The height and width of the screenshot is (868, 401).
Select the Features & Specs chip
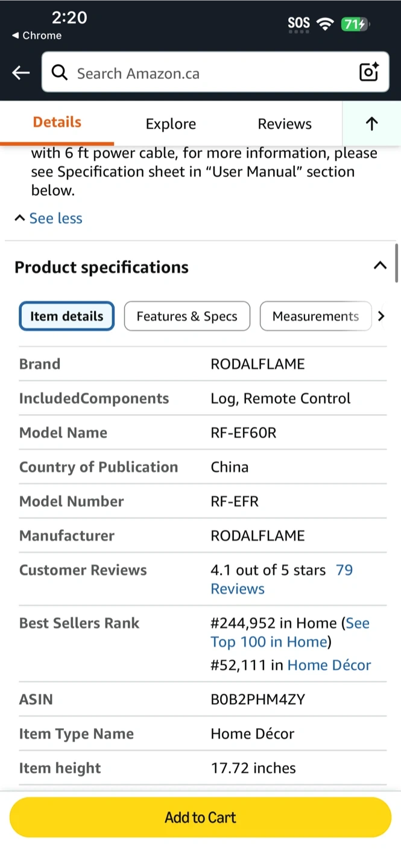(187, 316)
